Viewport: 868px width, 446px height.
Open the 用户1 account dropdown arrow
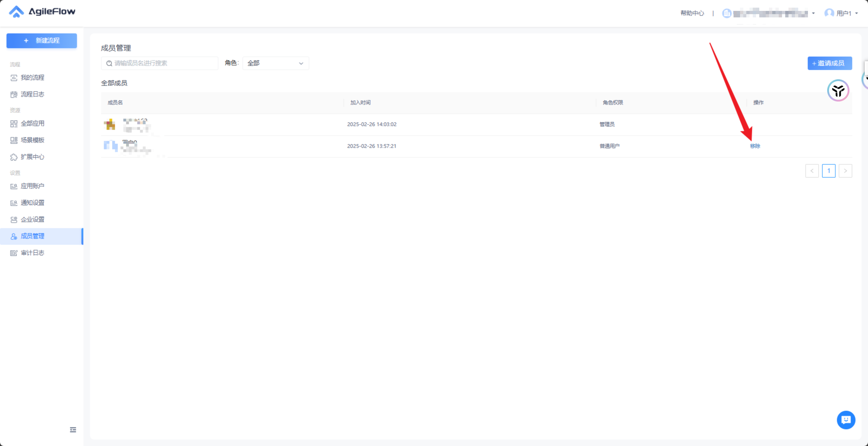pos(856,13)
